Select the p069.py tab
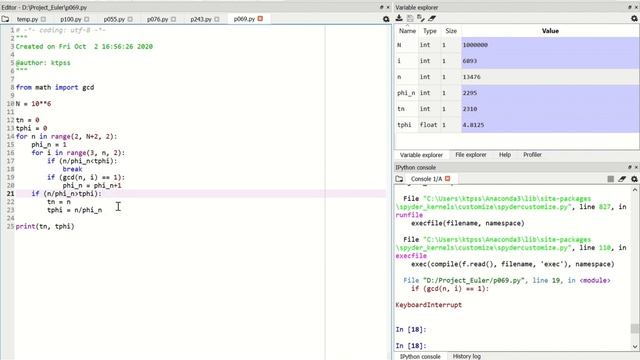Image resolution: width=640 pixels, height=360 pixels. [x=244, y=19]
